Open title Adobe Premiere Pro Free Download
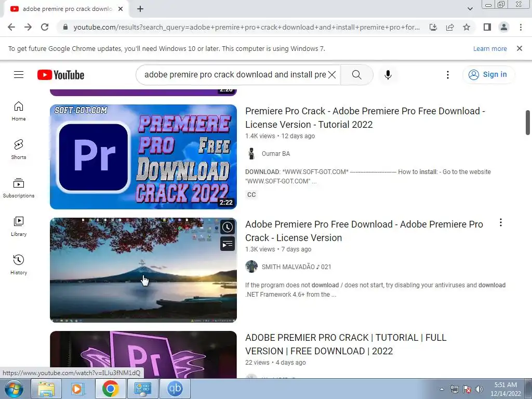The height and width of the screenshot is (399, 532). coord(364,231)
